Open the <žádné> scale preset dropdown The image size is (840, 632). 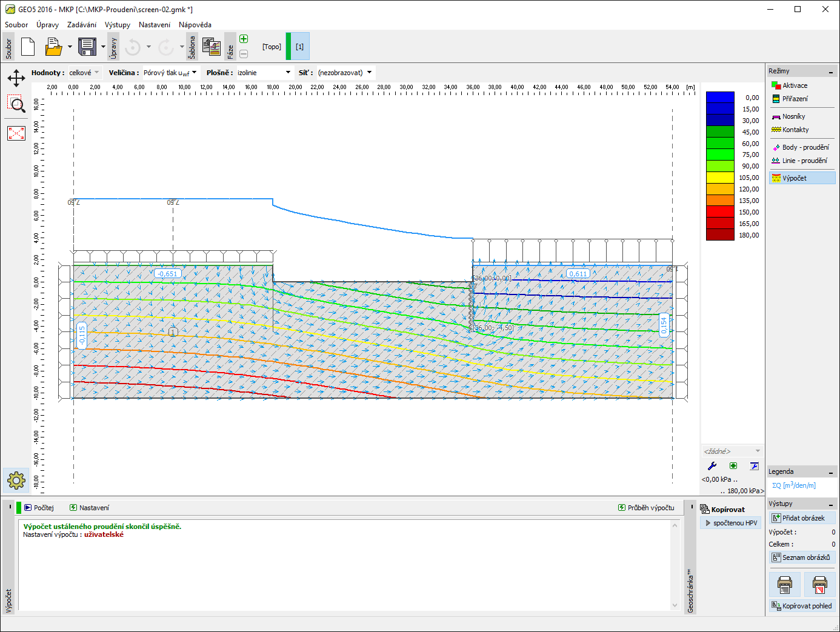coord(732,451)
